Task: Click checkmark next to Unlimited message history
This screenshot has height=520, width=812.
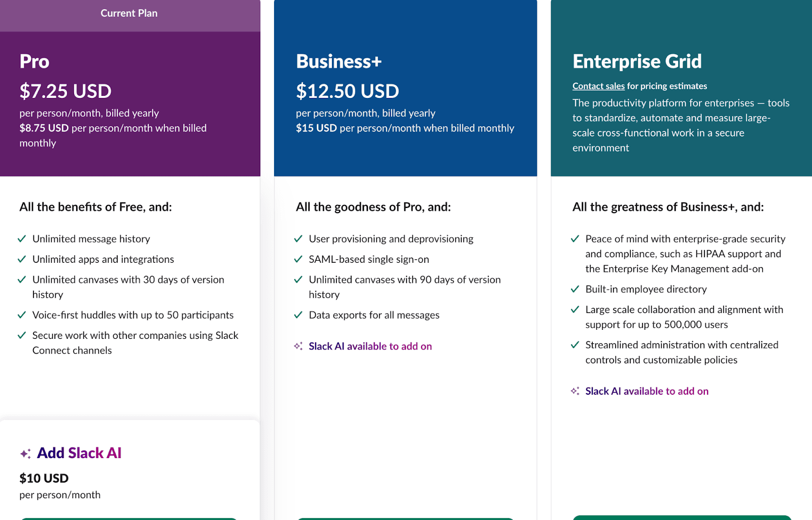Action: 22,238
